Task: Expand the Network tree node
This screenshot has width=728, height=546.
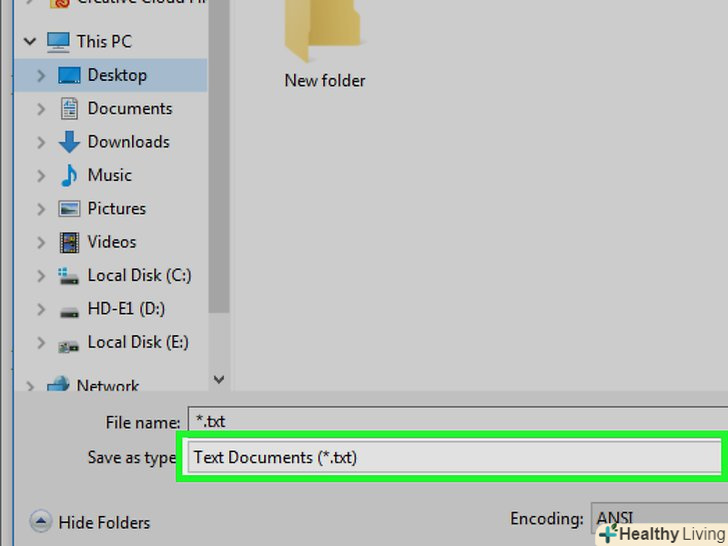Action: [30, 386]
